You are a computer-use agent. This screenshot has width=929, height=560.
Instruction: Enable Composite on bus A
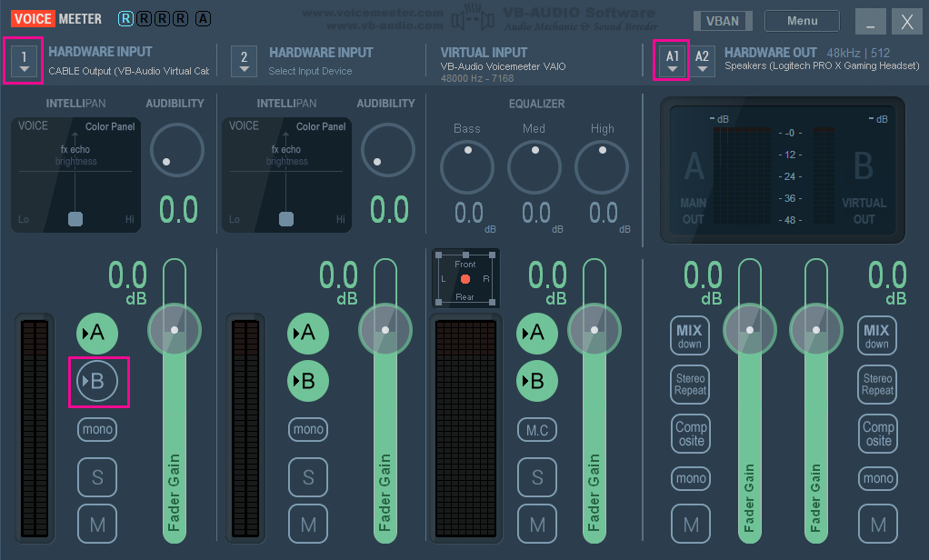tap(690, 434)
